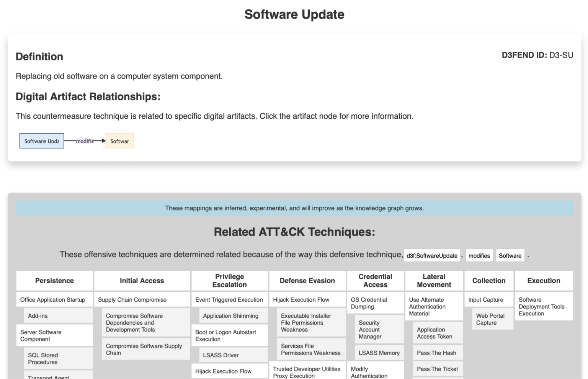This screenshot has height=379, width=588.
Task: Click the 'modifies' relationship tag
Action: click(x=479, y=255)
